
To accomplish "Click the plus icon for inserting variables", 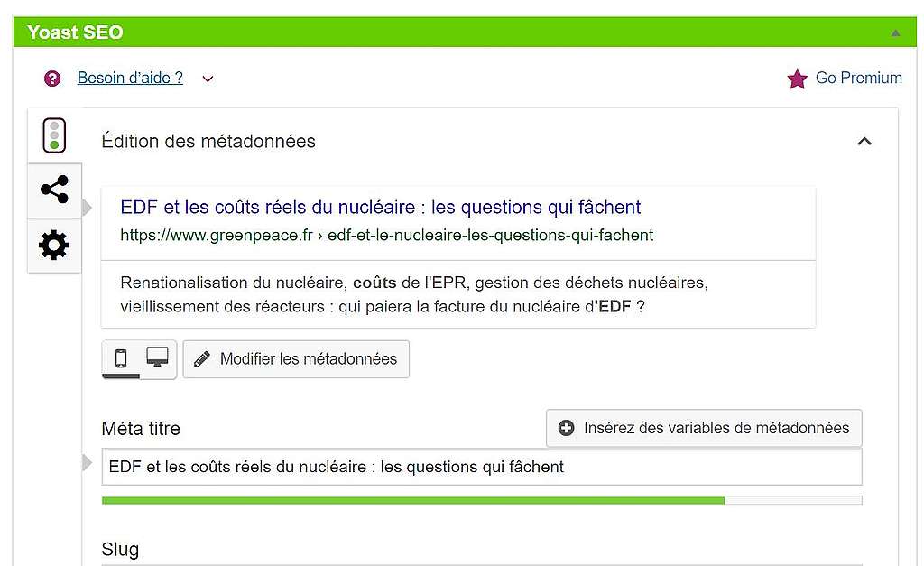I will [x=567, y=428].
